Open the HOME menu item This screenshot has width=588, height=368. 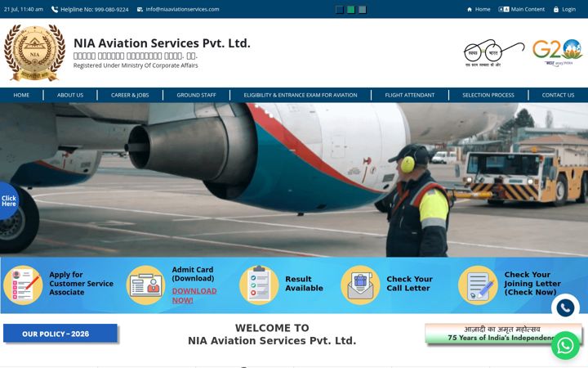(x=21, y=95)
